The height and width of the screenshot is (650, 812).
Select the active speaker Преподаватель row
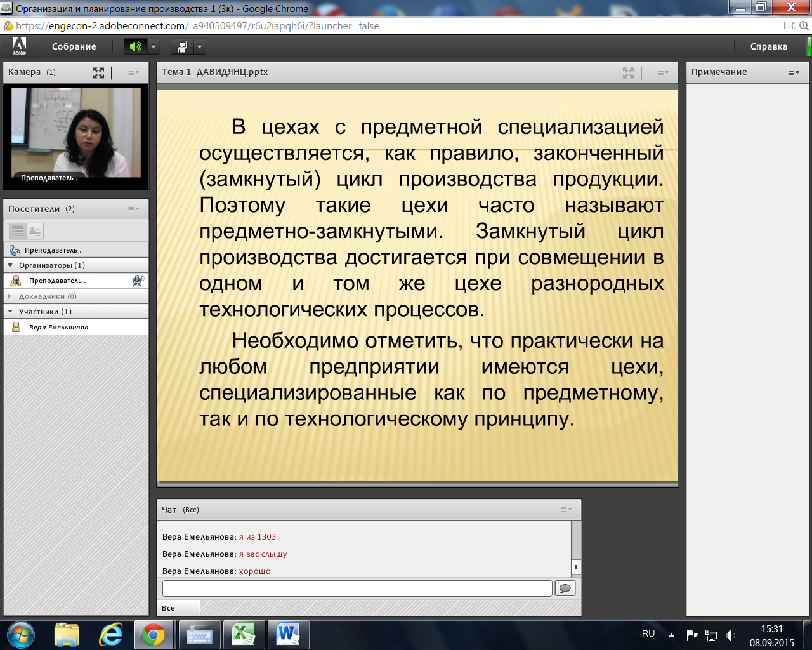[x=76, y=250]
